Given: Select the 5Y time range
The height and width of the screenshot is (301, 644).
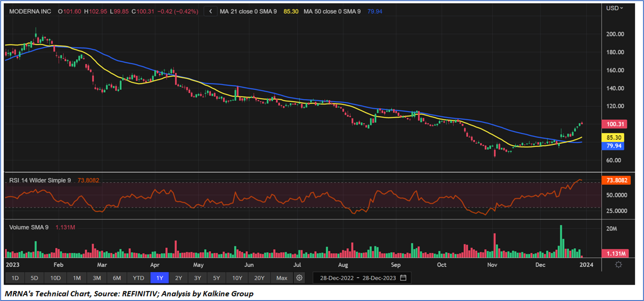Looking at the screenshot, I should (x=217, y=278).
